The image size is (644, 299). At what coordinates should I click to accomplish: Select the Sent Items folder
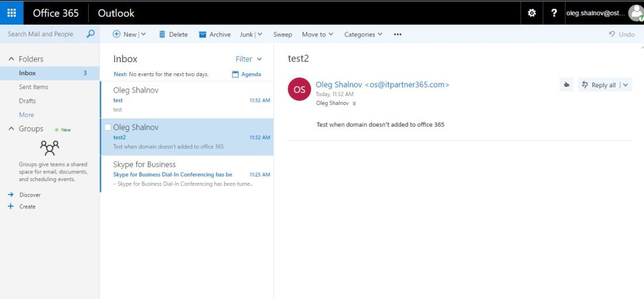click(33, 87)
